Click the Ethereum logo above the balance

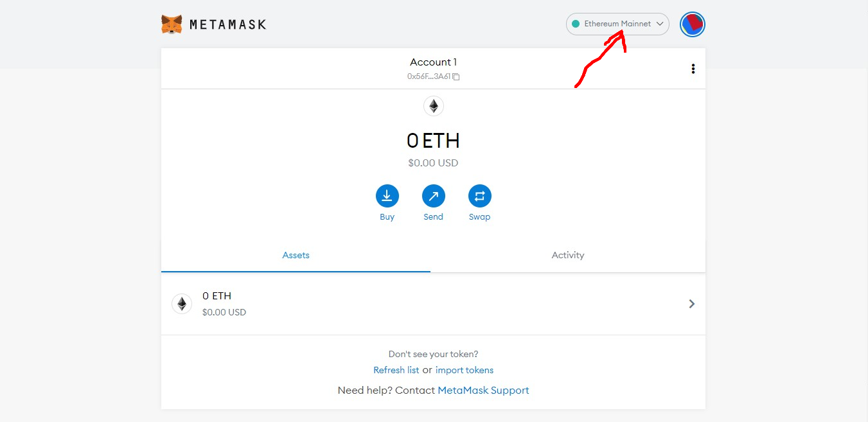(x=434, y=106)
